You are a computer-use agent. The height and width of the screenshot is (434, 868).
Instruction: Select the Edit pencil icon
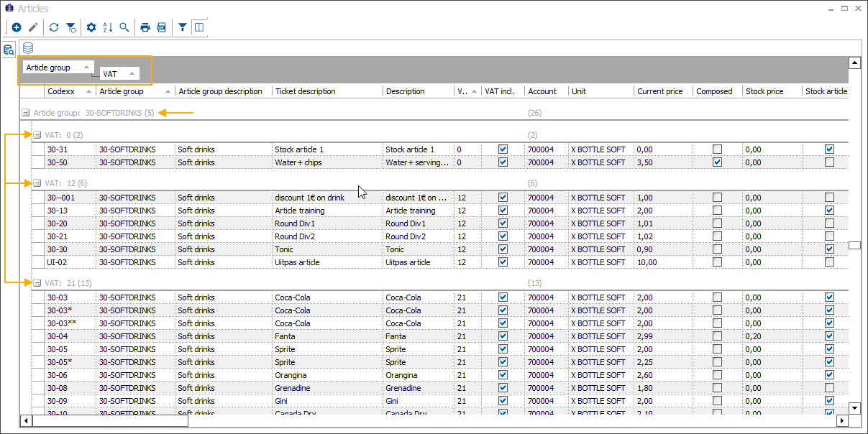click(x=33, y=27)
